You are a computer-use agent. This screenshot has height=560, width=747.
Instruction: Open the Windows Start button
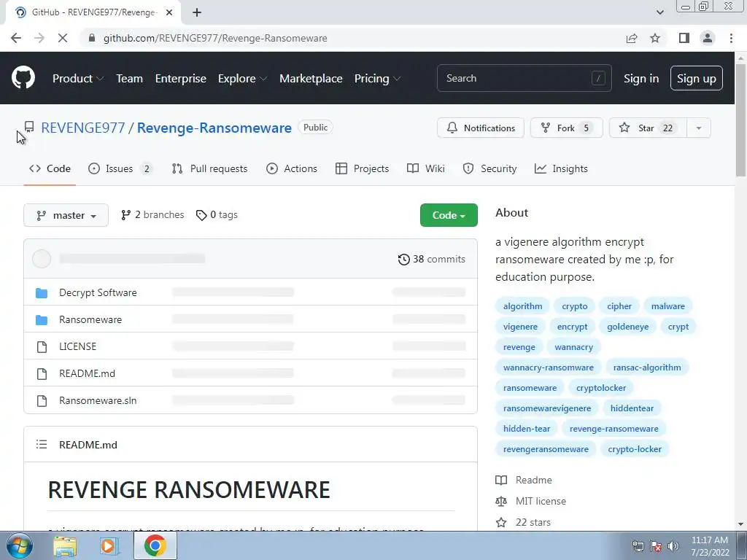[x=19, y=545]
